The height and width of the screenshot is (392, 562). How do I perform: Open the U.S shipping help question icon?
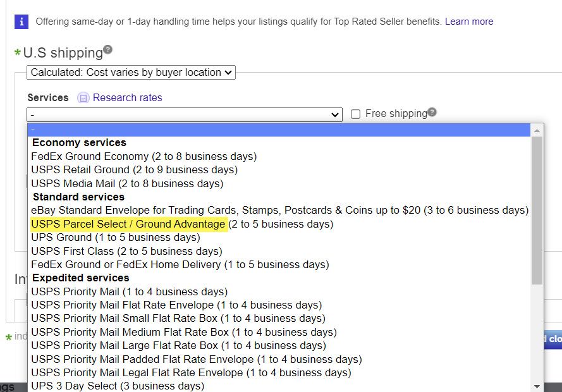(x=107, y=49)
